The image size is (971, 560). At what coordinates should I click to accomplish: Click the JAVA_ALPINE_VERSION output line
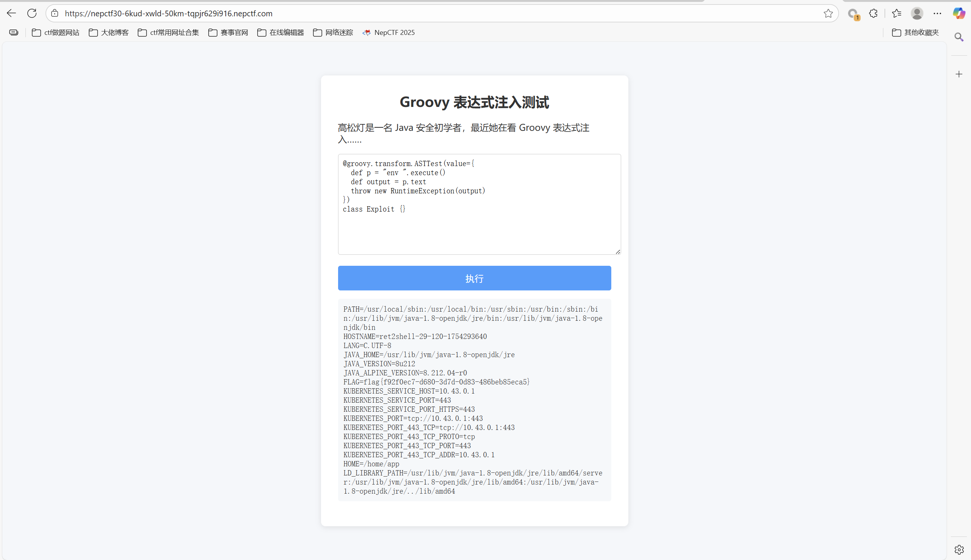tap(405, 373)
